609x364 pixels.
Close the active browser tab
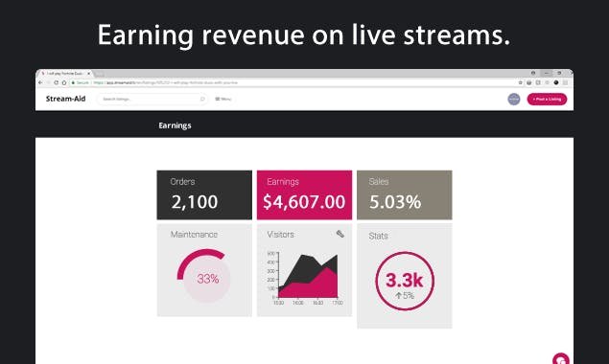coord(88,74)
